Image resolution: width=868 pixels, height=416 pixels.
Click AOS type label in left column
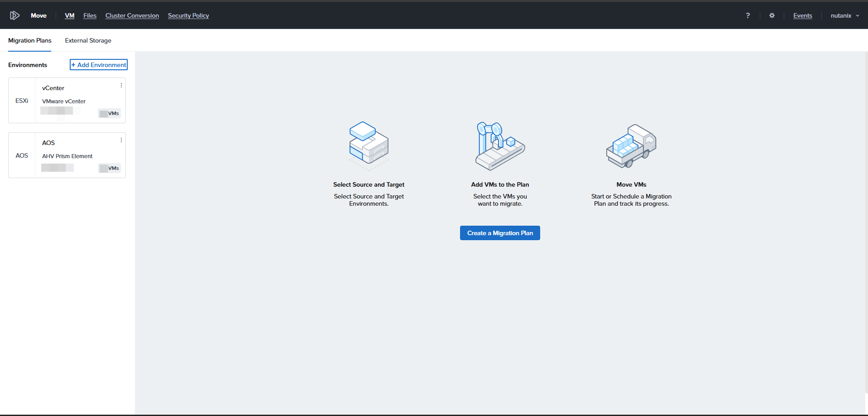tap(22, 155)
